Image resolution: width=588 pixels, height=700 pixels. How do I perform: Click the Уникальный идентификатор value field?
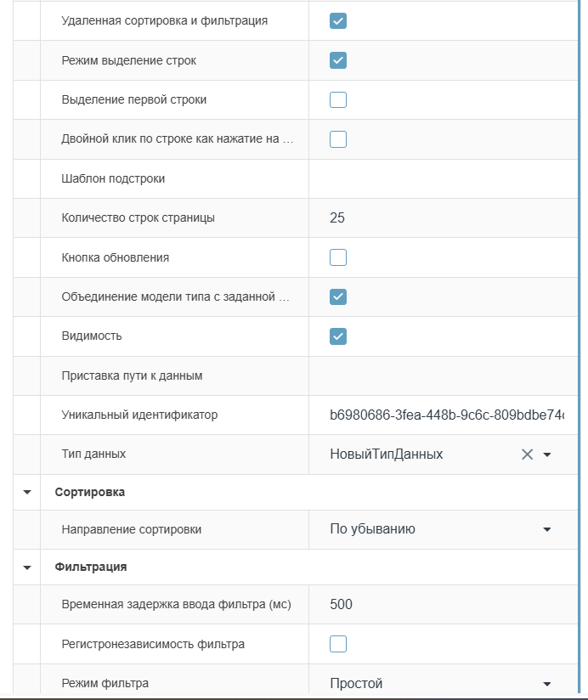coord(442,415)
